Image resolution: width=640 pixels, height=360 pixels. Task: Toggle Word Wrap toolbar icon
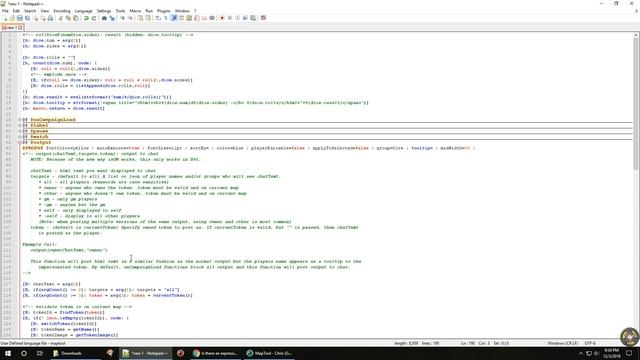click(158, 18)
